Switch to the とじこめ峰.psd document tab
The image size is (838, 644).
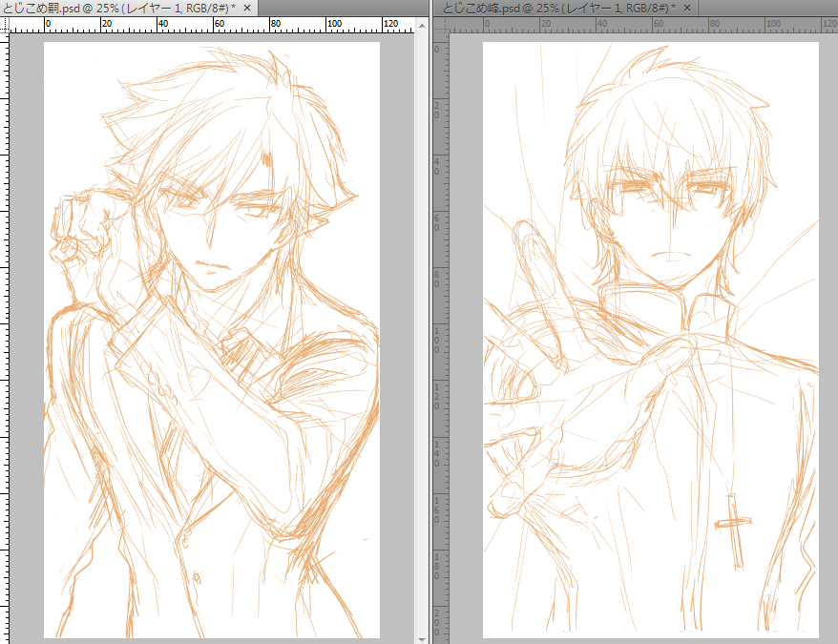pos(552,8)
